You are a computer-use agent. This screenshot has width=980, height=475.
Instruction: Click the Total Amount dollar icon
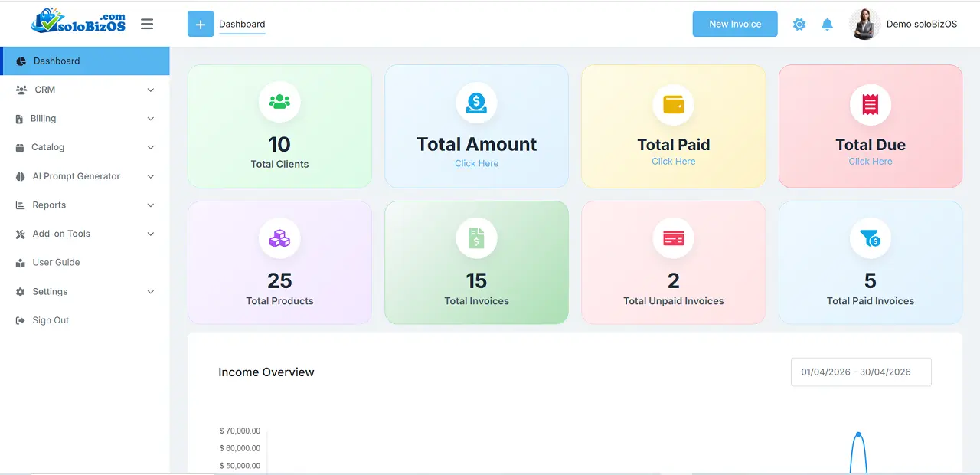click(476, 102)
